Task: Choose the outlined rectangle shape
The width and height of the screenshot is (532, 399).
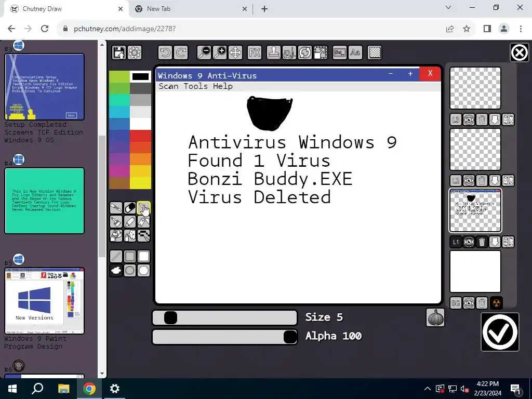Action: tap(130, 257)
